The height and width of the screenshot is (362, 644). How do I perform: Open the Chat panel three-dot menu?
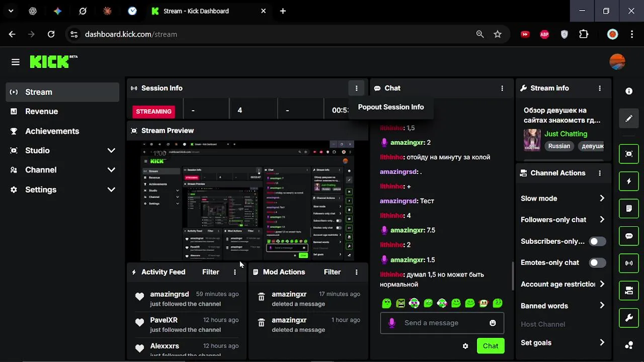(502, 88)
